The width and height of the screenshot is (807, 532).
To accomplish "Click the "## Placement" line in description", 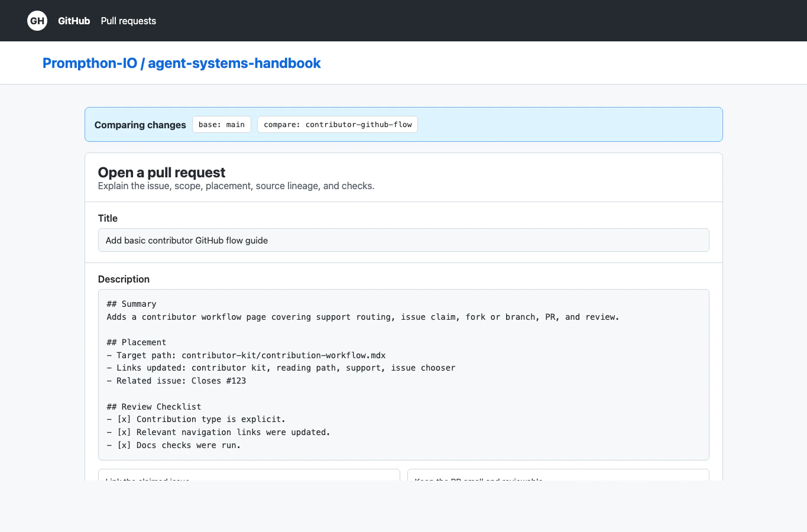I will tap(137, 342).
